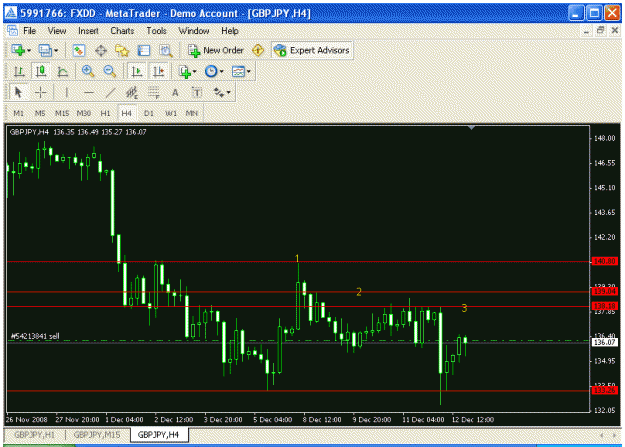The width and height of the screenshot is (625, 447).
Task: Click the Profiles icon
Action: [x=45, y=50]
